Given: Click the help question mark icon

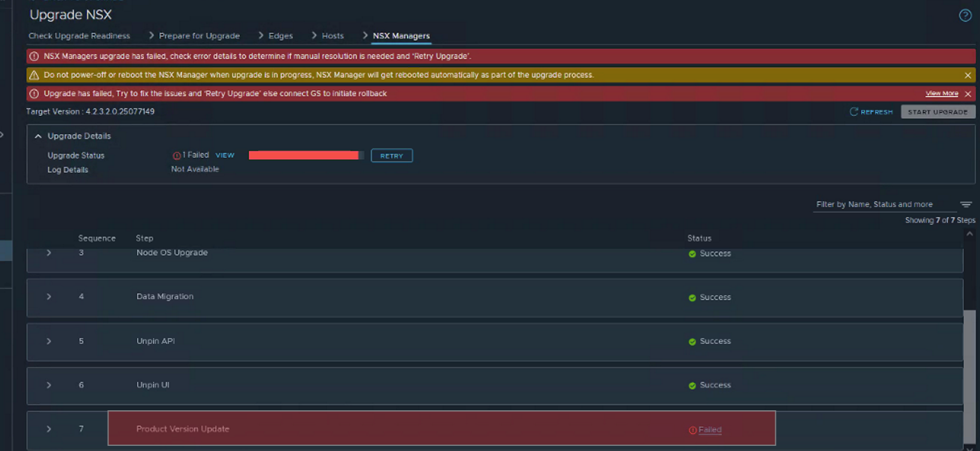Looking at the screenshot, I should click(x=965, y=15).
